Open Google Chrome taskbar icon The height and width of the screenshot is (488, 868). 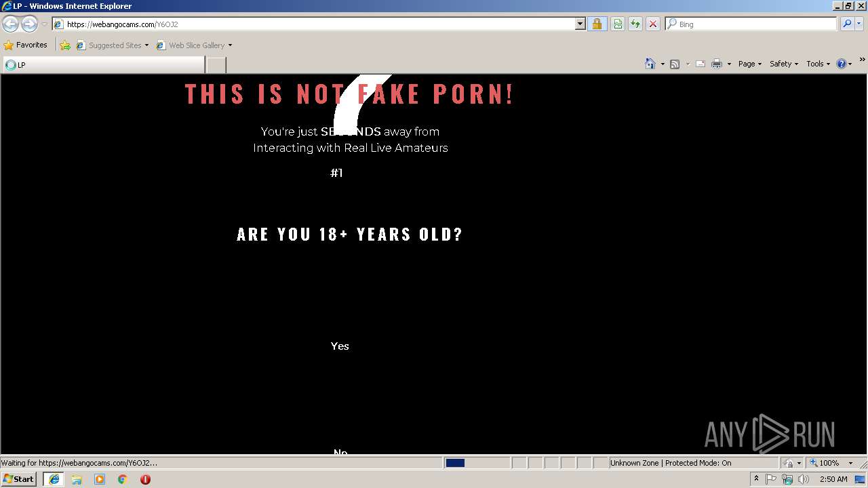pyautogui.click(x=123, y=479)
